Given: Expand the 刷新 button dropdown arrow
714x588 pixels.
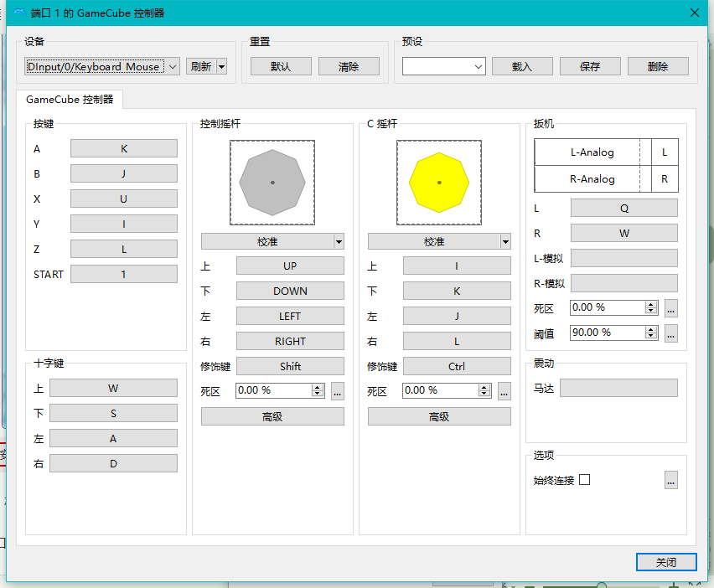Looking at the screenshot, I should click(222, 66).
